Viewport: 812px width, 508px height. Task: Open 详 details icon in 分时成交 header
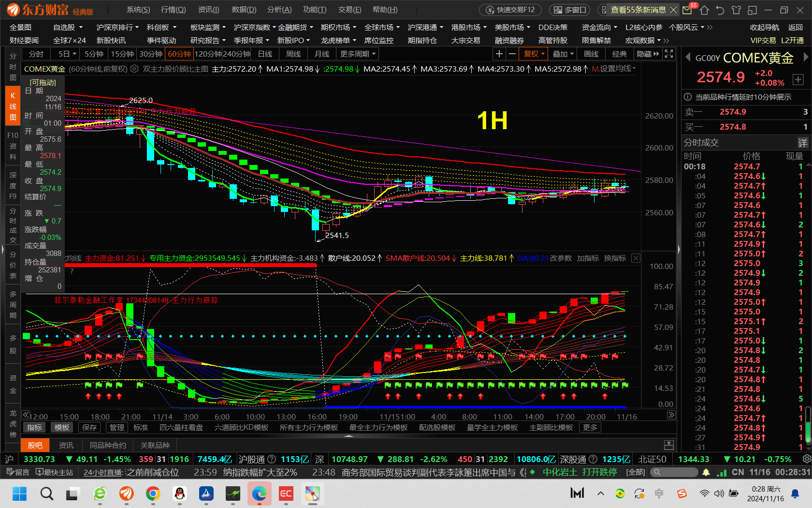(802, 143)
